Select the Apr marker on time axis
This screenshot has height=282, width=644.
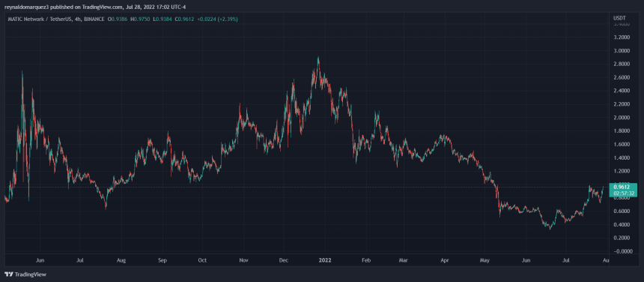coord(443,260)
